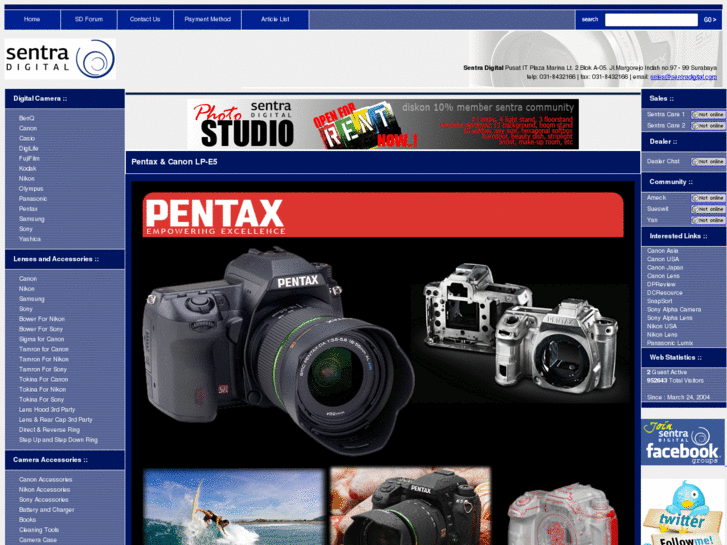This screenshot has width=727, height=545.
Task: Open SnapSort link
Action: point(660,301)
